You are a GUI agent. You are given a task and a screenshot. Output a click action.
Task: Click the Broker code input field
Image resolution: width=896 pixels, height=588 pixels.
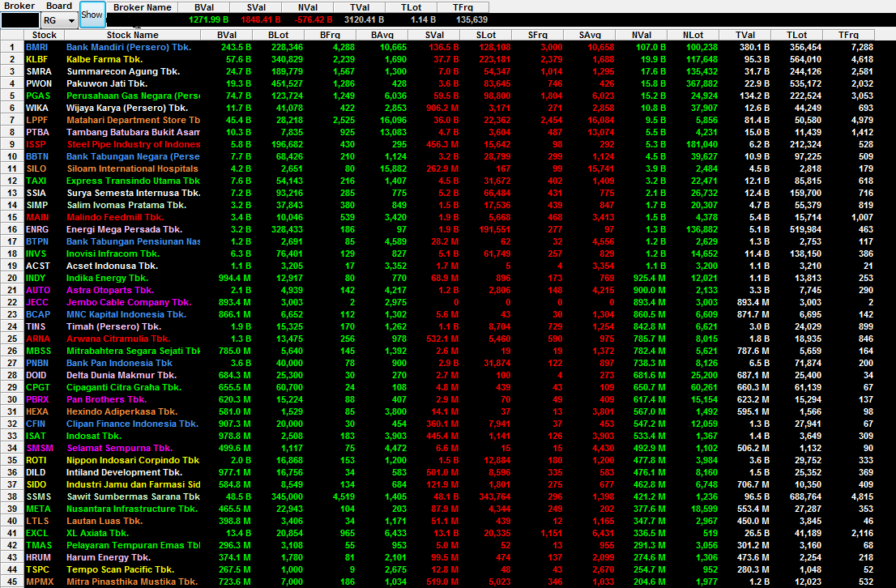pos(20,20)
